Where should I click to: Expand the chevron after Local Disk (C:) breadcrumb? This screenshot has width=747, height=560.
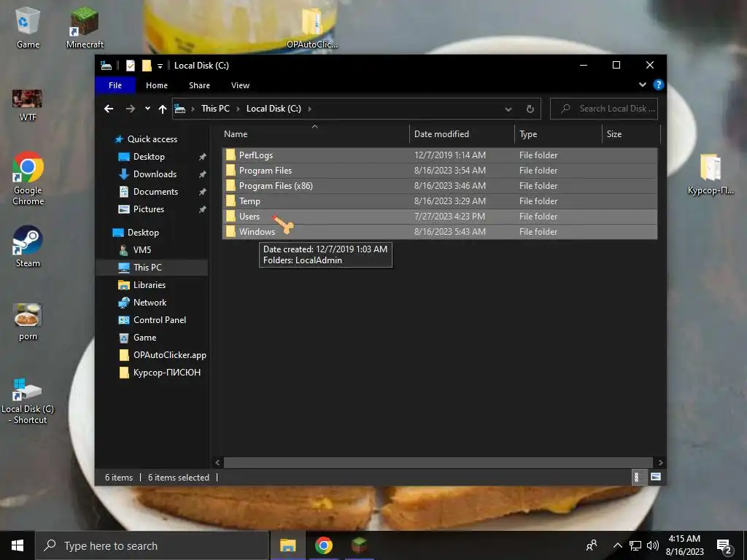(x=309, y=109)
